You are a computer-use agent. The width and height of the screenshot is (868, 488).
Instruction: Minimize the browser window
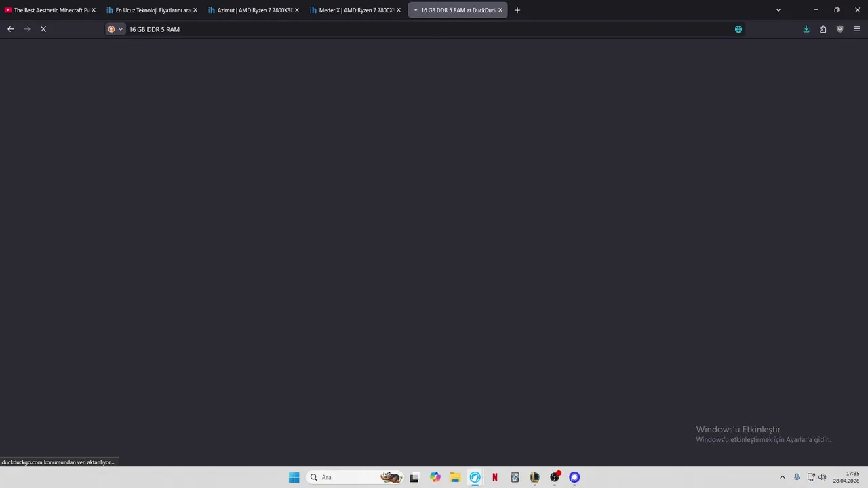pyautogui.click(x=816, y=10)
